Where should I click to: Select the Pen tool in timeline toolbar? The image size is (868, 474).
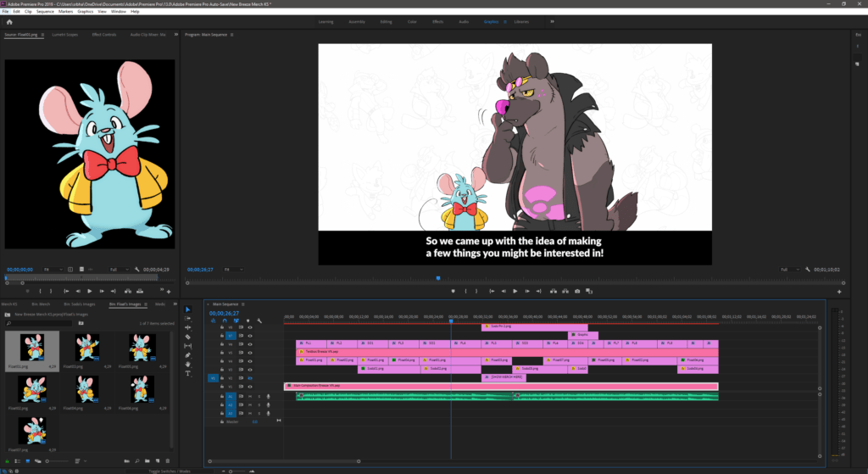[x=187, y=355]
